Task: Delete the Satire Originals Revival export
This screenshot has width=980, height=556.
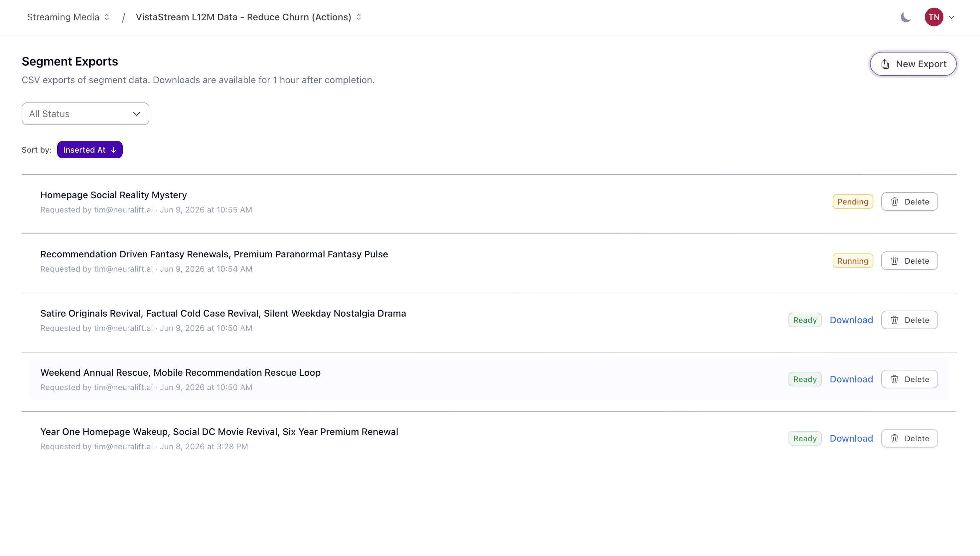Action: [x=909, y=320]
